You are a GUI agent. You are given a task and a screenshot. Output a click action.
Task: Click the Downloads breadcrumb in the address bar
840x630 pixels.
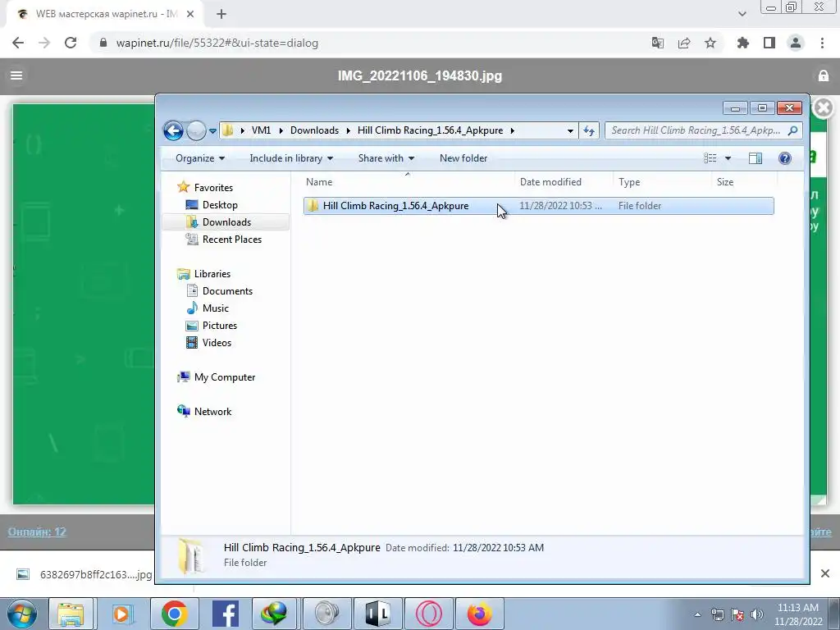pos(314,130)
